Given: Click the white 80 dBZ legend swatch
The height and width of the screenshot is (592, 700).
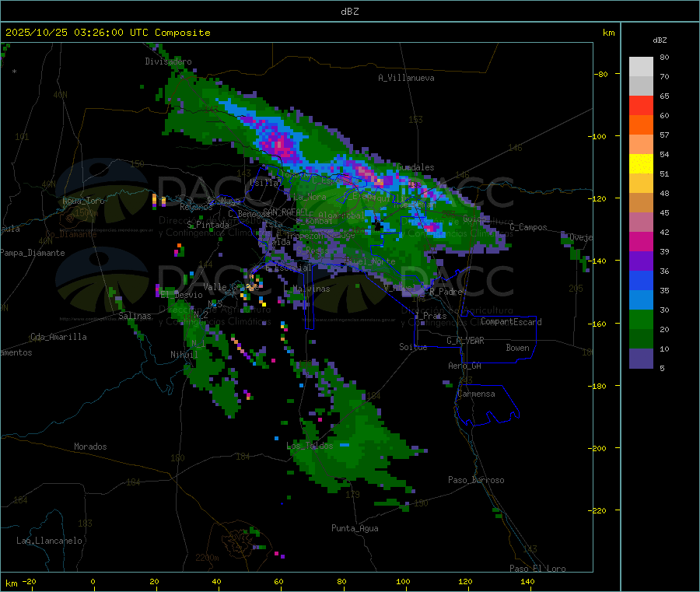Looking at the screenshot, I should point(641,67).
